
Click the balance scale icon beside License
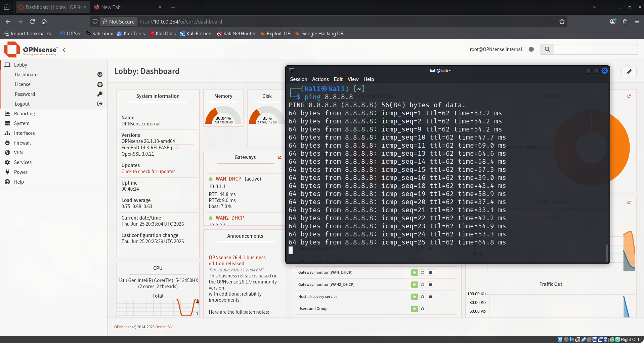pos(100,84)
